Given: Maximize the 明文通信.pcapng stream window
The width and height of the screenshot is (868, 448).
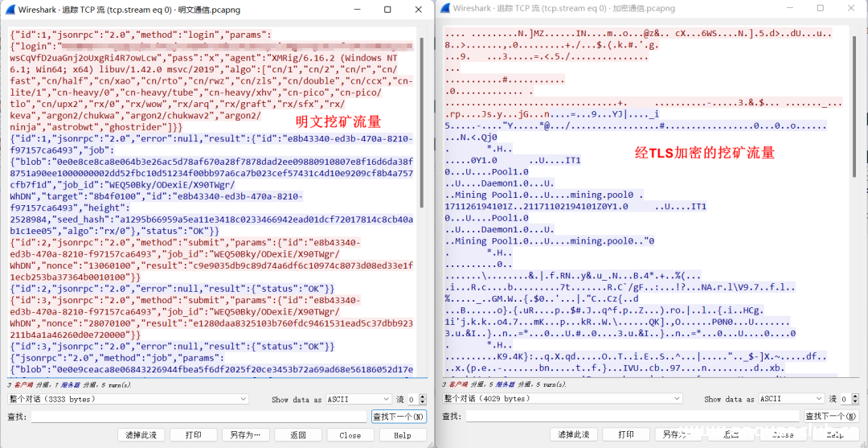Looking at the screenshot, I should click(x=387, y=10).
